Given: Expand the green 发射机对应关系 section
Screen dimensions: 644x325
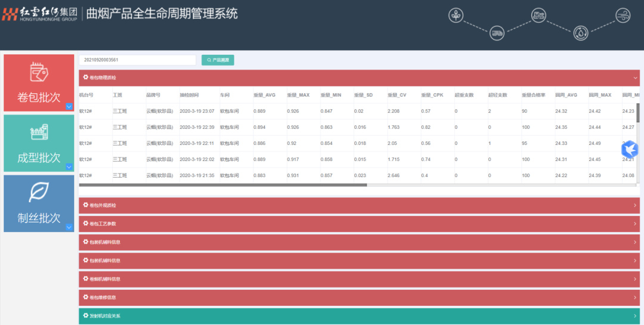Looking at the screenshot, I should (359, 316).
